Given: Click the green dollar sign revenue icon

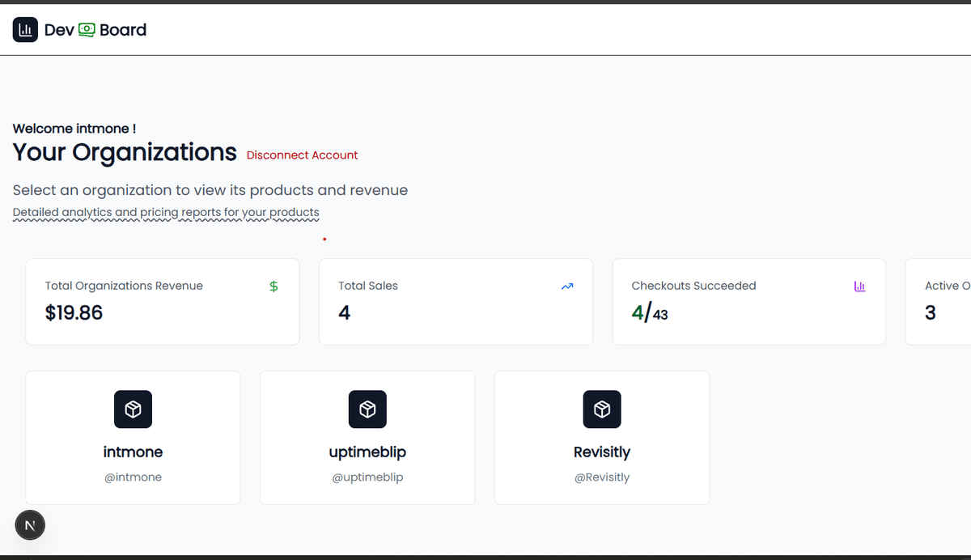Looking at the screenshot, I should click(273, 286).
